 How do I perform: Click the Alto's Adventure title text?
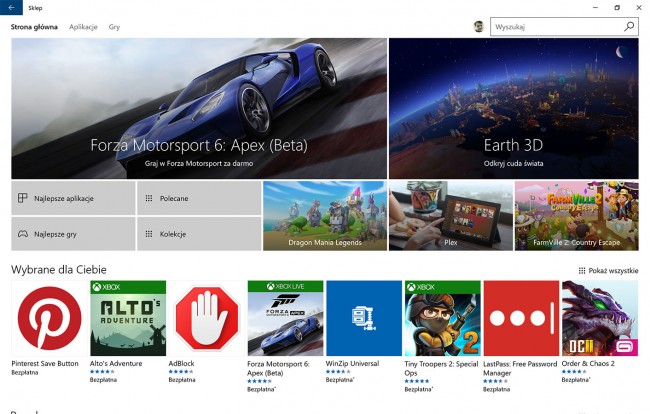coord(116,363)
